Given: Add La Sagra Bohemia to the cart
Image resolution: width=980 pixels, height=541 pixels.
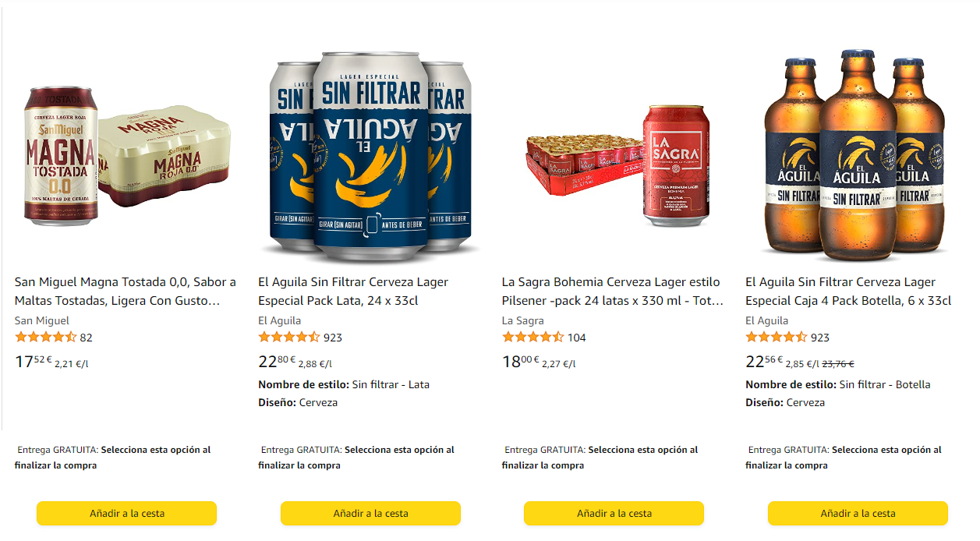Looking at the screenshot, I should click(614, 514).
